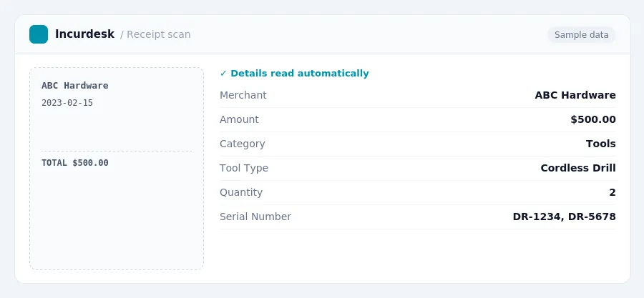
Task: Click the receipt date 2023-02-15
Action: (x=67, y=103)
